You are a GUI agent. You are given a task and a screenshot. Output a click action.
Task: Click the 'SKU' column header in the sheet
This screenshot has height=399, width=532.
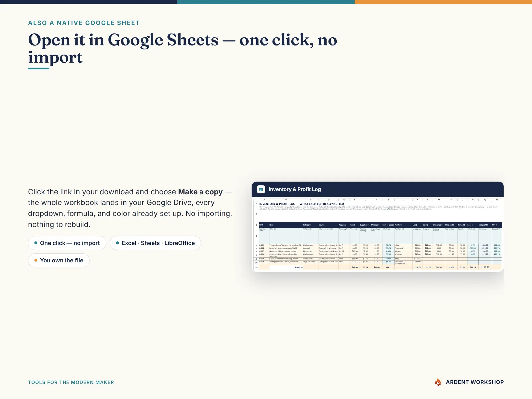click(x=264, y=225)
